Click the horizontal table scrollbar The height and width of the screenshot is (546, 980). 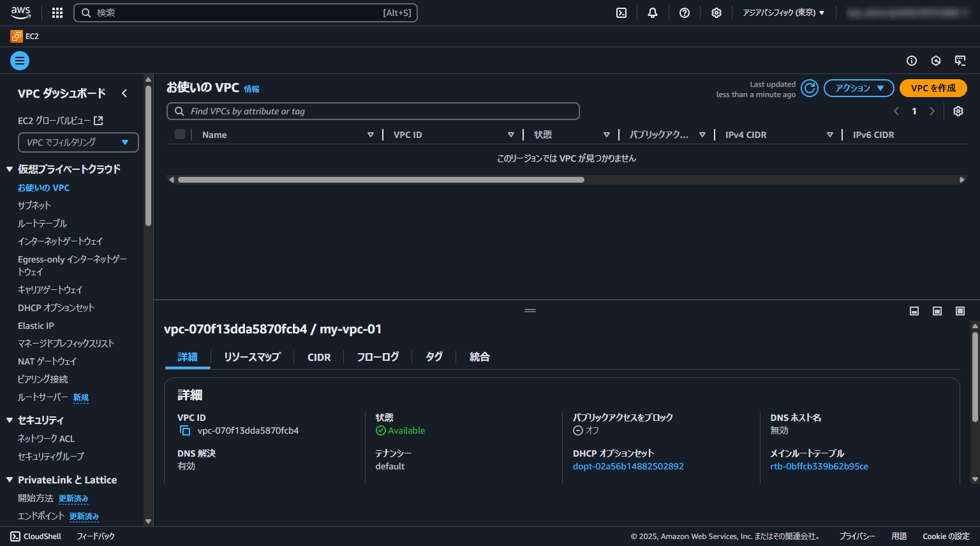(381, 180)
